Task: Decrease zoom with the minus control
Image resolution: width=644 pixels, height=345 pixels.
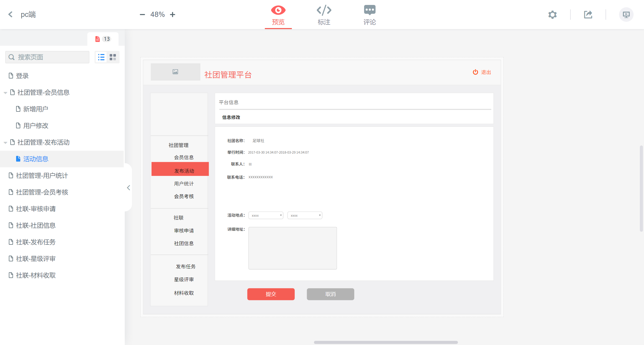Action: tap(142, 15)
